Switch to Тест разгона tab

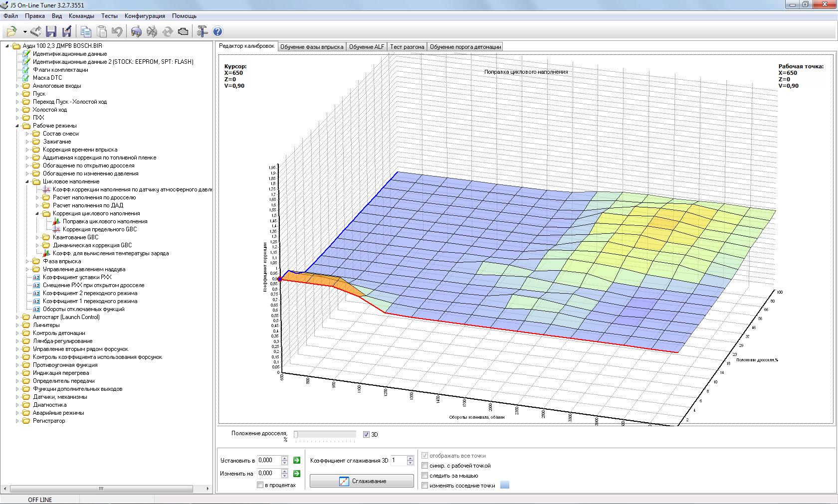pos(407,47)
